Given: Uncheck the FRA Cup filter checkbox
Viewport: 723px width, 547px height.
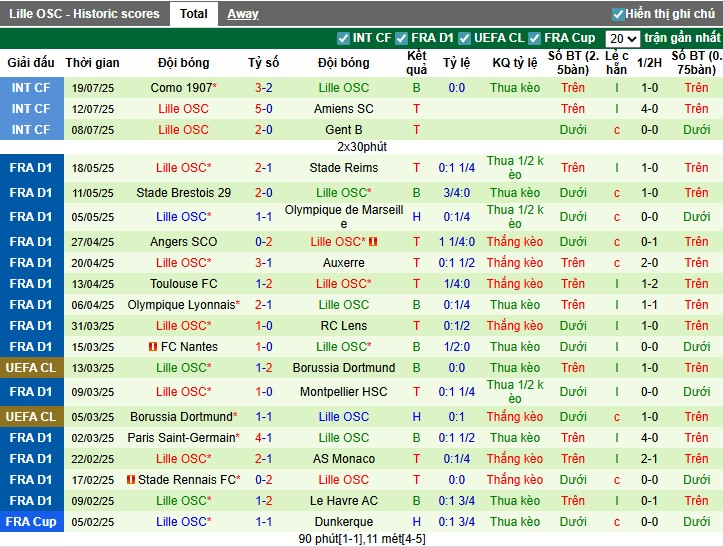Looking at the screenshot, I should pos(535,38).
